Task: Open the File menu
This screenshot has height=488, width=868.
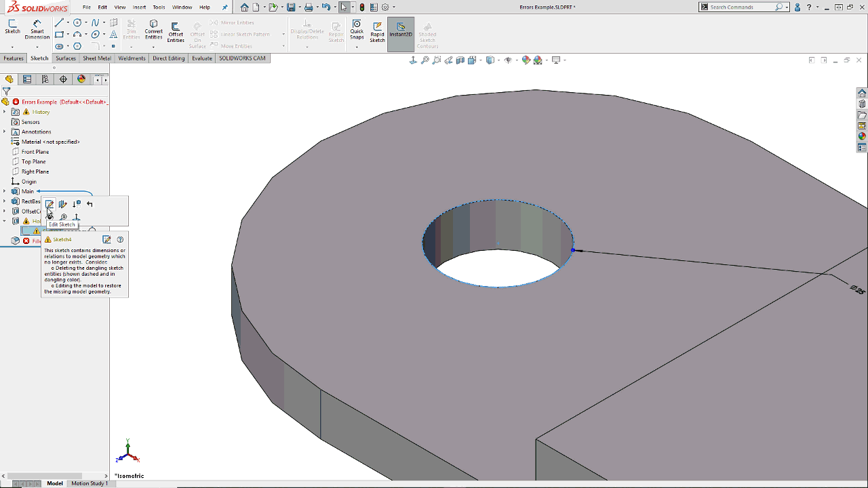Action: click(87, 7)
